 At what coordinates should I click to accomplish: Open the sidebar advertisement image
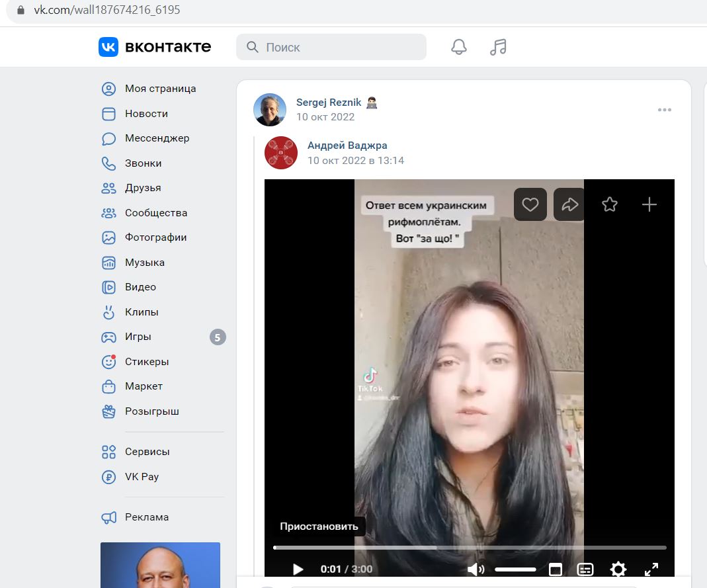[161, 565]
